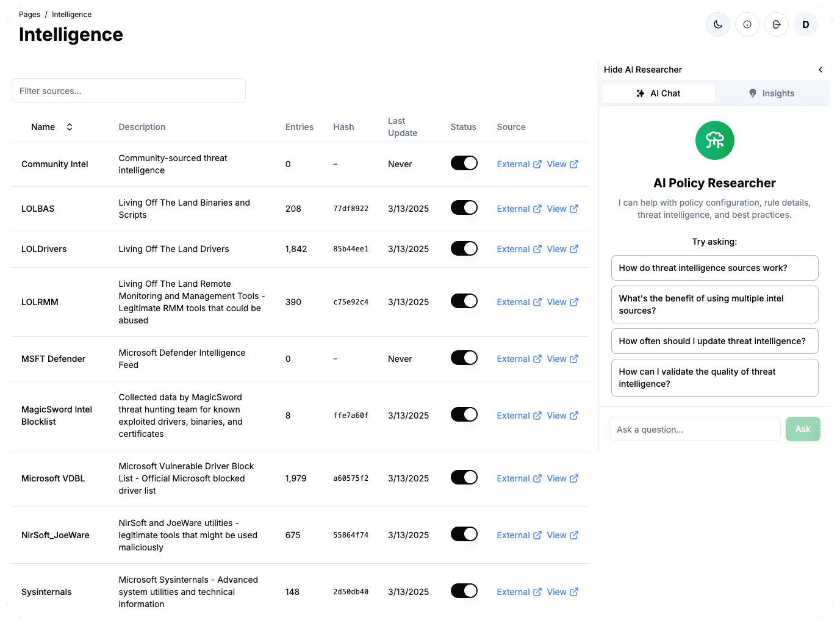Focus the Ask a question field
This screenshot has height=623, width=840.
[695, 429]
